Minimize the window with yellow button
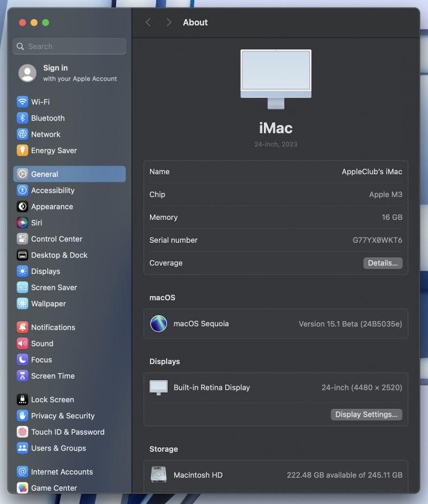The height and width of the screenshot is (504, 428). point(34,22)
